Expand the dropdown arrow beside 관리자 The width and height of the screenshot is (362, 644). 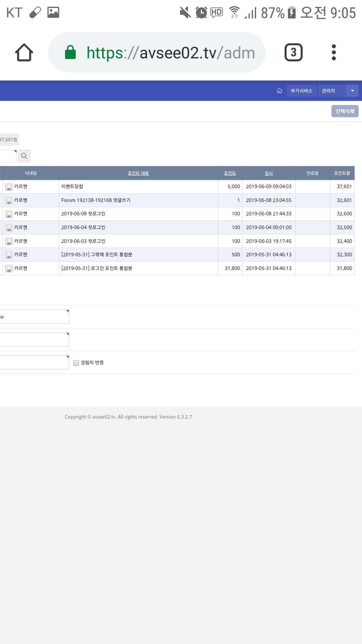(x=353, y=91)
